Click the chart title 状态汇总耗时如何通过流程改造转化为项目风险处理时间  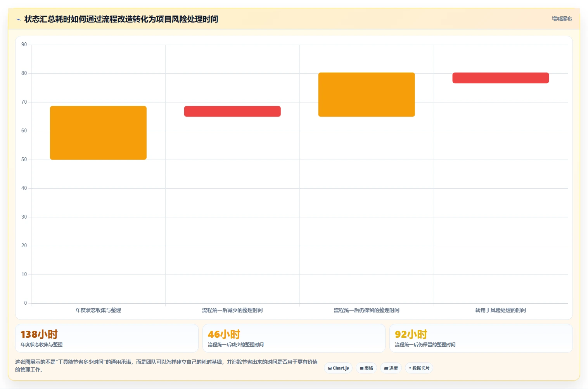121,19
